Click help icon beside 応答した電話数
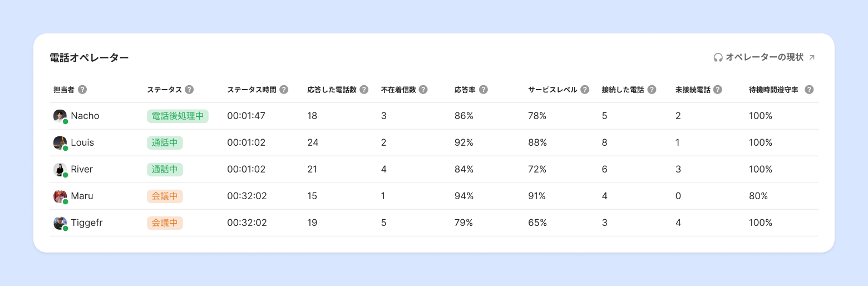This screenshot has width=868, height=286. (364, 90)
